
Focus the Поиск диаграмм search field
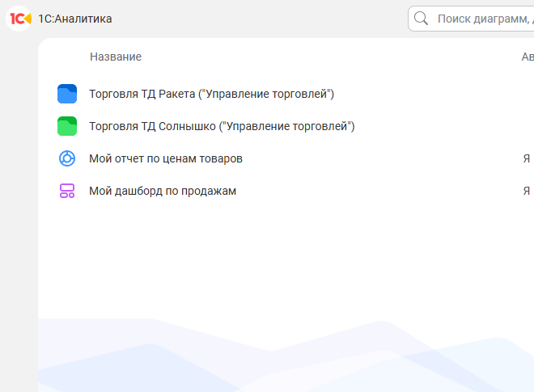tap(471, 19)
